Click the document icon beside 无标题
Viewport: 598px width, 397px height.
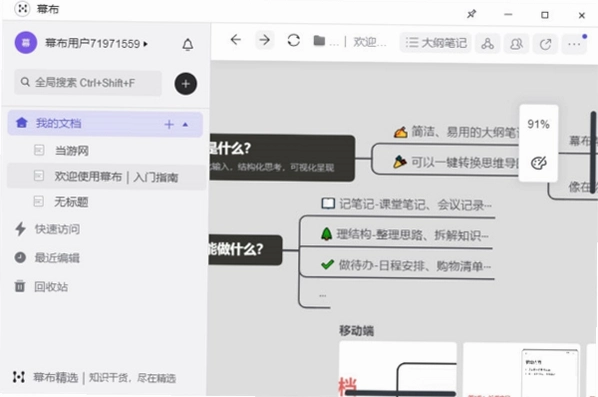click(39, 201)
